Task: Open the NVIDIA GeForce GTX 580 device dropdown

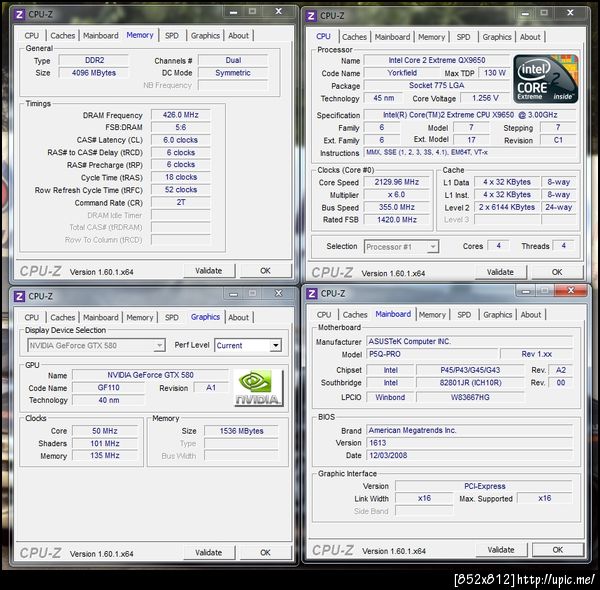Action: pos(96,345)
